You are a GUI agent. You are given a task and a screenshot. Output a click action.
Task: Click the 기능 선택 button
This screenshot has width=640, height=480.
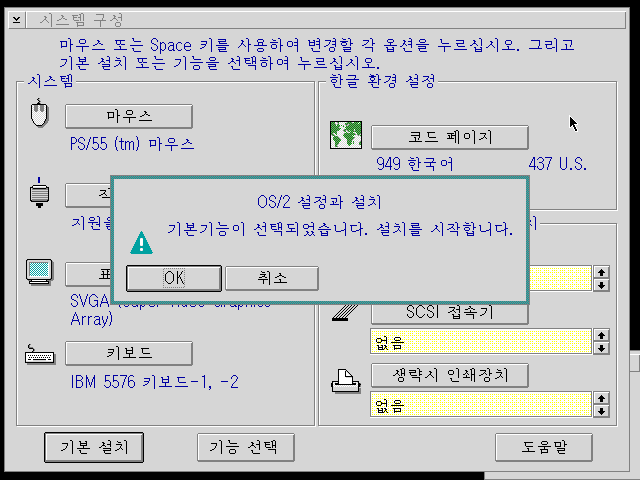click(245, 447)
